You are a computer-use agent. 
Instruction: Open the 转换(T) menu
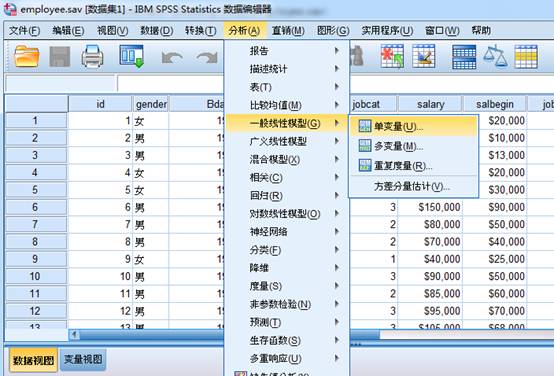point(200,31)
